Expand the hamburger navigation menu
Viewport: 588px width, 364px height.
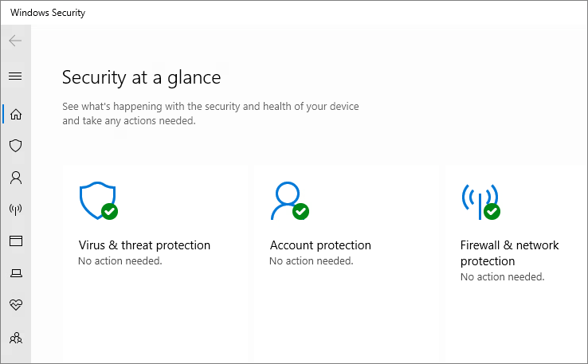[15, 76]
